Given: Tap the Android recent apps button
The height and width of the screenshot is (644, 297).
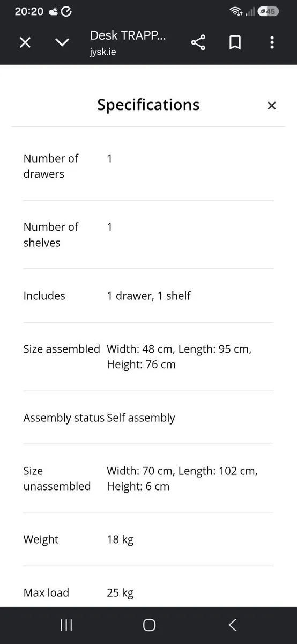Looking at the screenshot, I should point(66,625).
